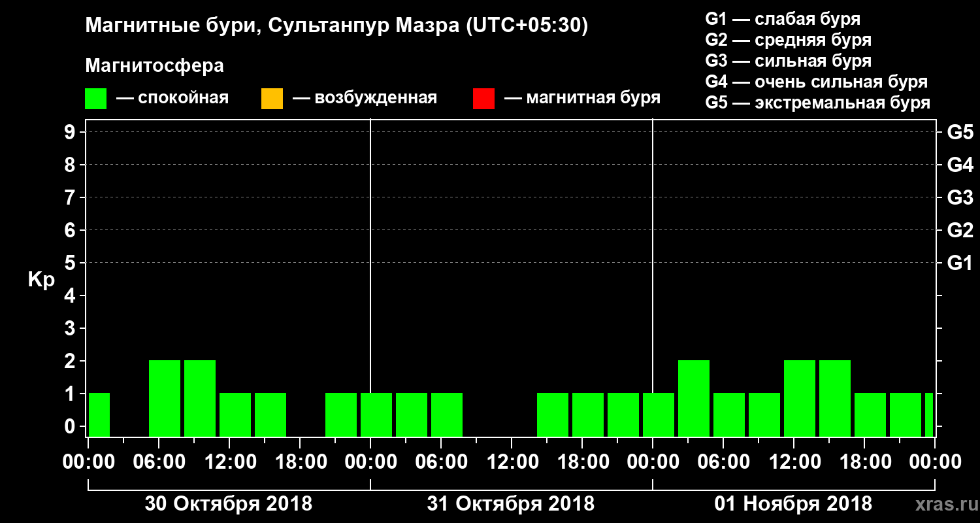This screenshot has width=980, height=523.
Task: Click the bar straddling midnight into 01 Ноября
Action: click(659, 414)
